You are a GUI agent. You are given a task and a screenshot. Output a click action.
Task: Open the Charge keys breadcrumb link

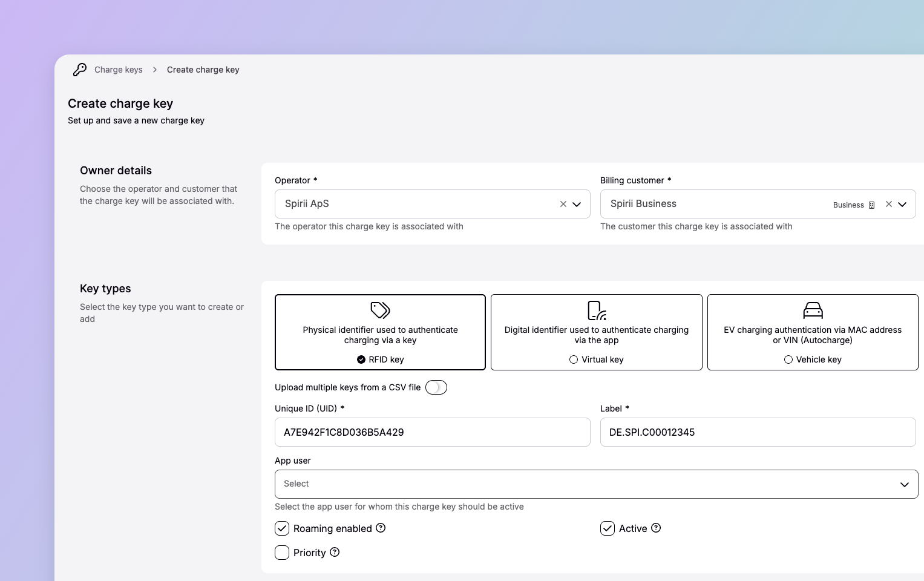[x=119, y=70]
